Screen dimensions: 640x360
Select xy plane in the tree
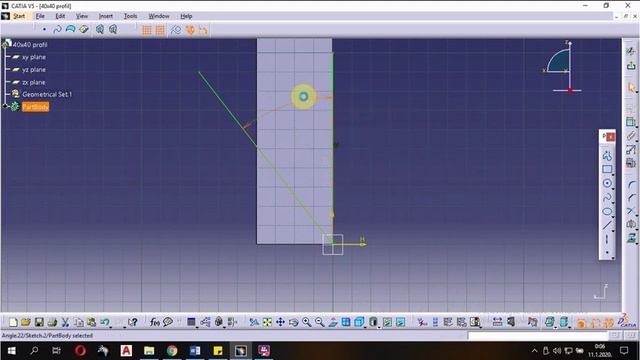(34, 57)
